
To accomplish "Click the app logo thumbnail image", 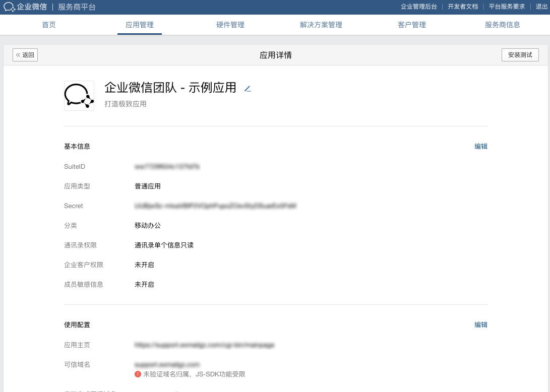I will 79,96.
